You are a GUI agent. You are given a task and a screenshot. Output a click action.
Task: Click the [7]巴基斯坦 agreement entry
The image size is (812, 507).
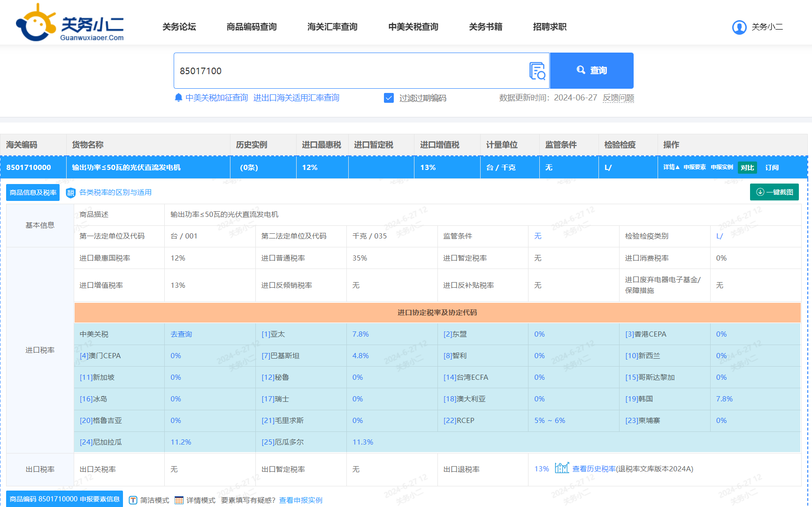click(x=280, y=356)
